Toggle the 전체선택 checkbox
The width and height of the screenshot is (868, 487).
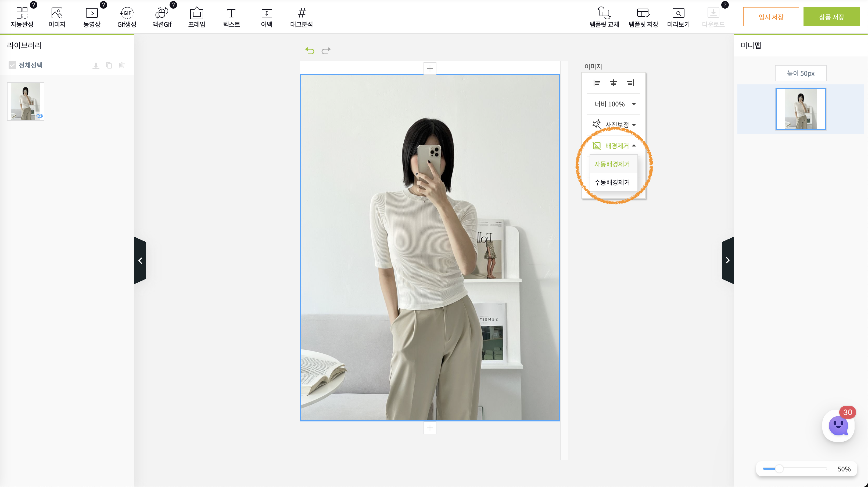12,65
